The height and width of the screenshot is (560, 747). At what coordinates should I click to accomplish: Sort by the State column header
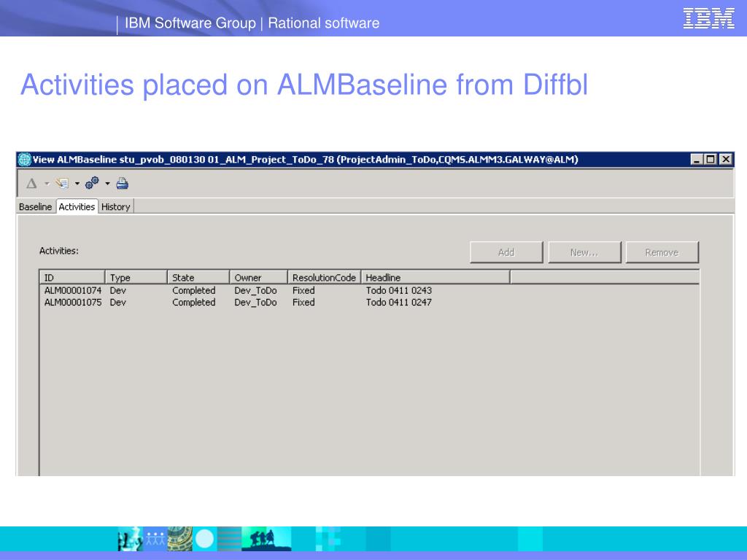coord(198,278)
